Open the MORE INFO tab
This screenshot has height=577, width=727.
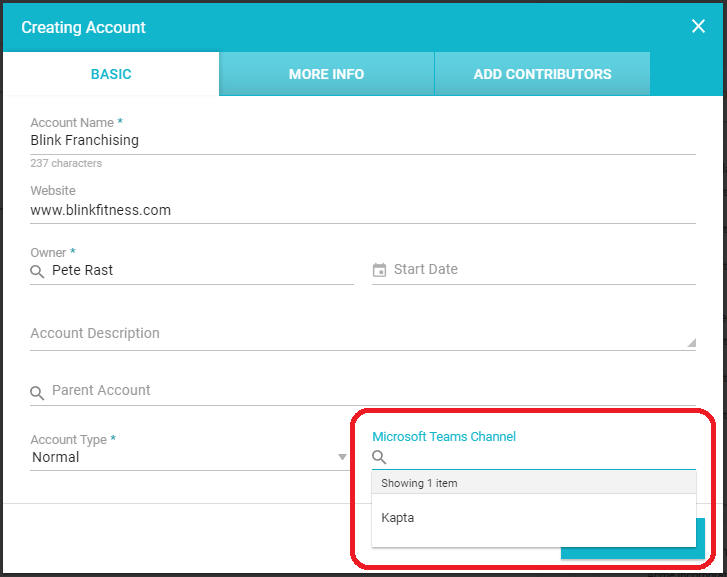pos(326,74)
